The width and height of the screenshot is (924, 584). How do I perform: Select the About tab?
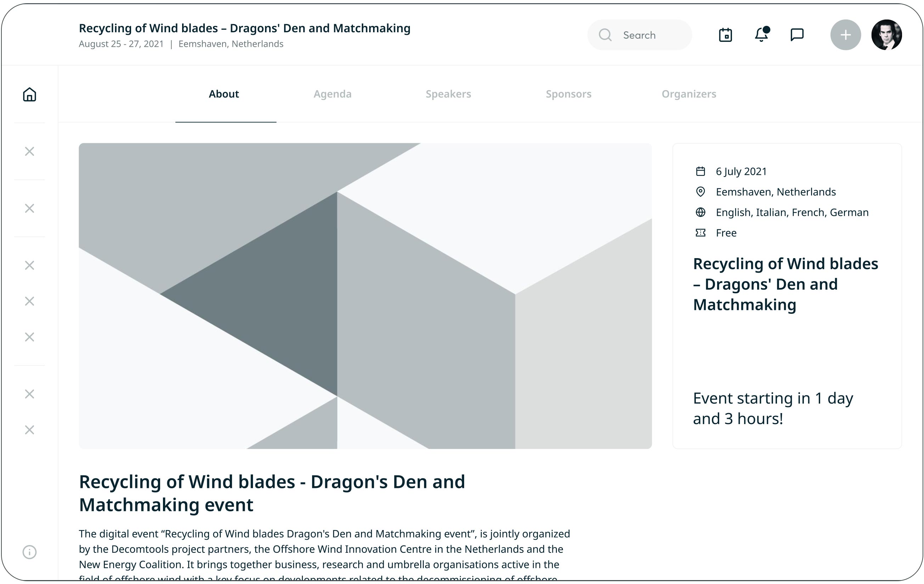coord(224,94)
